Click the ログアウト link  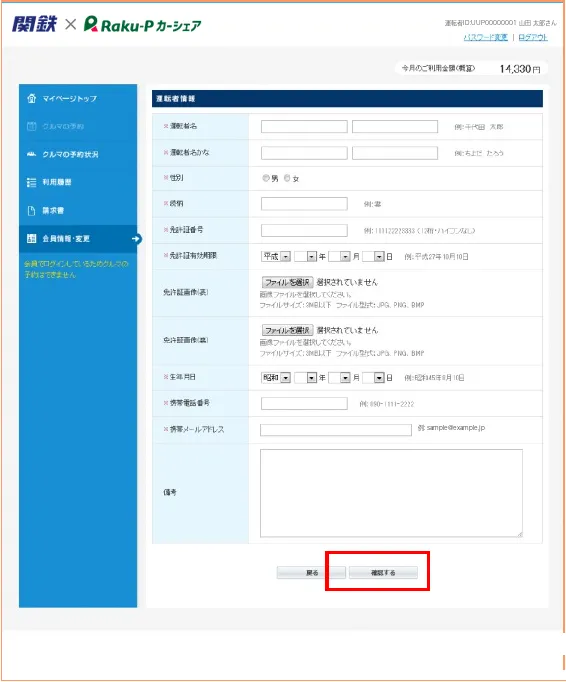[533, 37]
